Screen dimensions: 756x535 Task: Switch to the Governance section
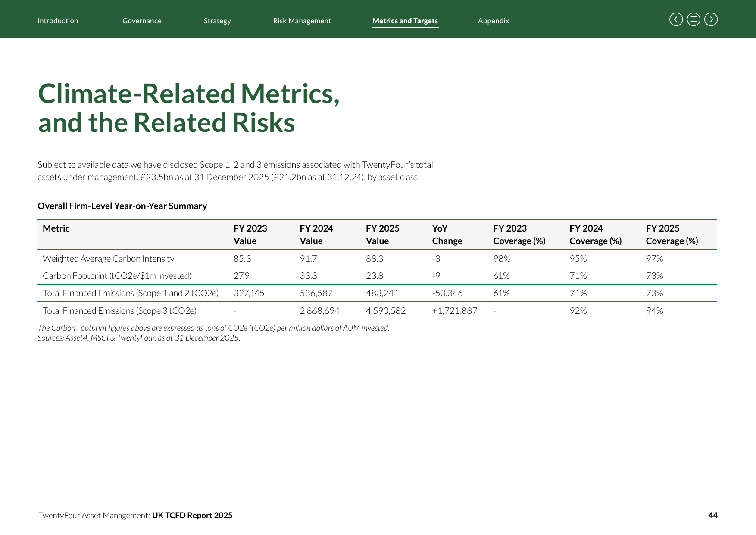(142, 21)
